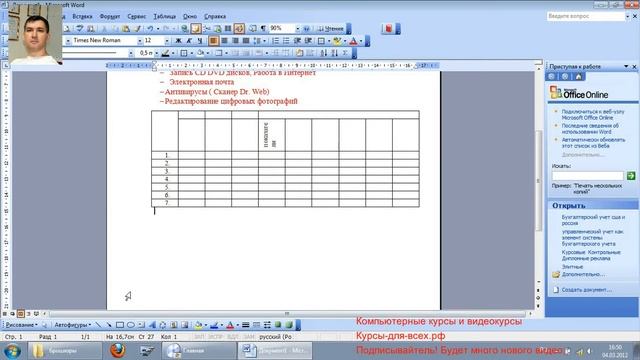The image size is (640, 360).
Task: Click the Format Painter brush icon
Action: pyautogui.click(x=138, y=29)
